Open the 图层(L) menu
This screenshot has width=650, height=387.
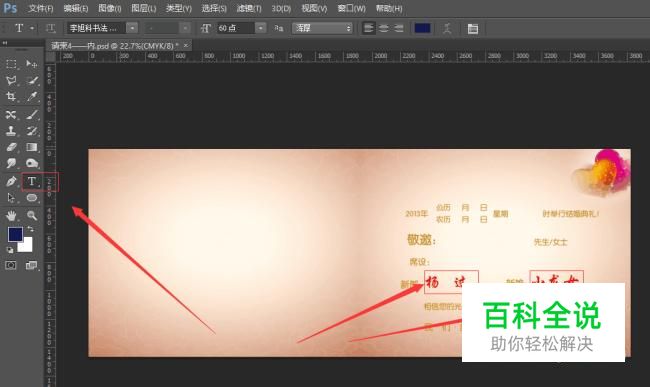pyautogui.click(x=143, y=8)
